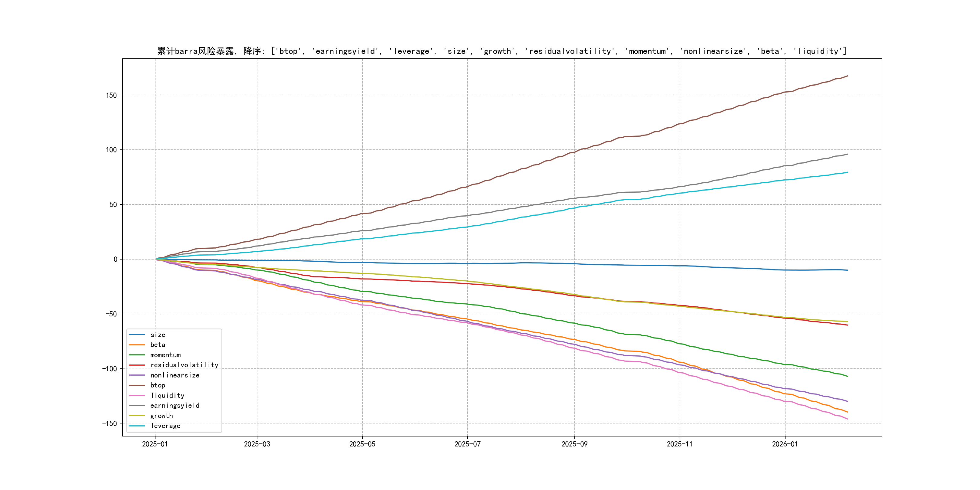980x490 pixels.
Task: Click the cyan leverage legend line sample
Action: click(137, 426)
